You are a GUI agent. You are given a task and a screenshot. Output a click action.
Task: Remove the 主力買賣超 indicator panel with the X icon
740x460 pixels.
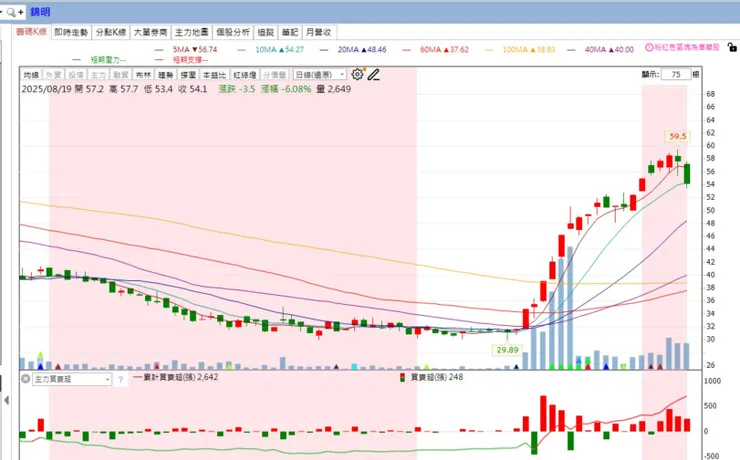pyautogui.click(x=25, y=379)
